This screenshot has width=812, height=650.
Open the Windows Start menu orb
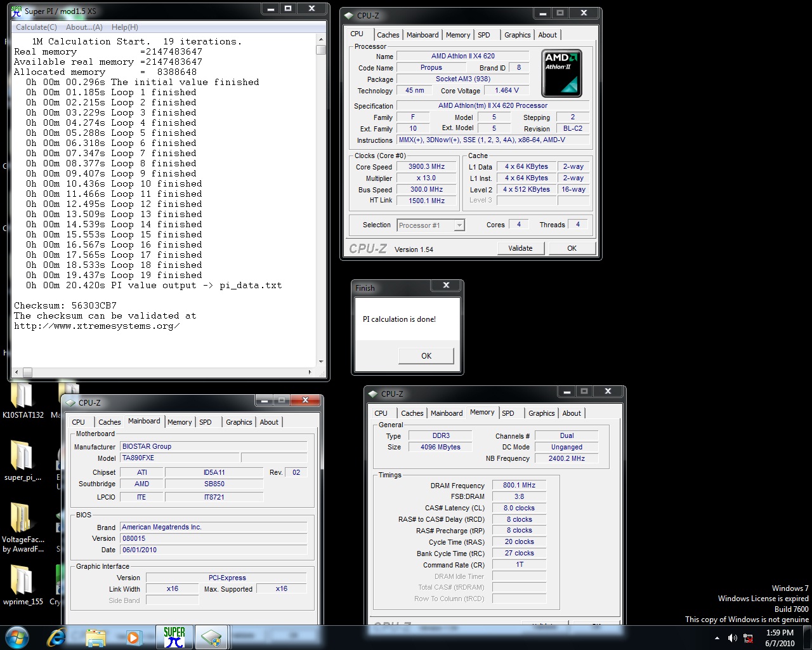coord(16,637)
